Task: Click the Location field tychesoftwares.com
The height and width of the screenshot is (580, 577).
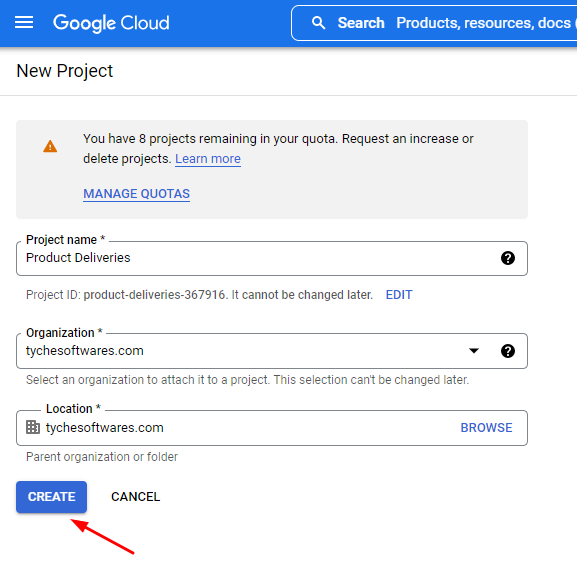Action: pyautogui.click(x=272, y=428)
